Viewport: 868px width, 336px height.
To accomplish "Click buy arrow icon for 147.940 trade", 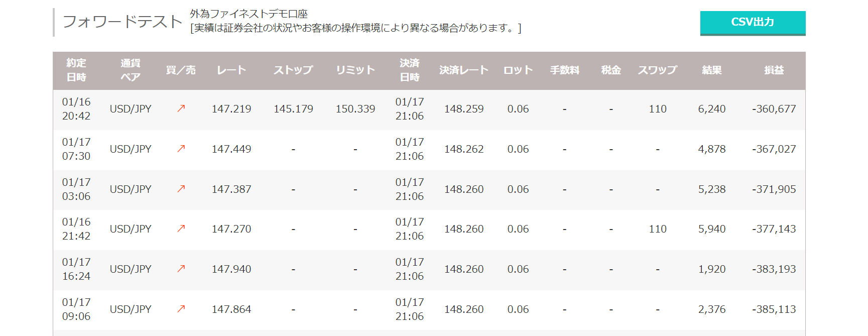I will pos(181,269).
